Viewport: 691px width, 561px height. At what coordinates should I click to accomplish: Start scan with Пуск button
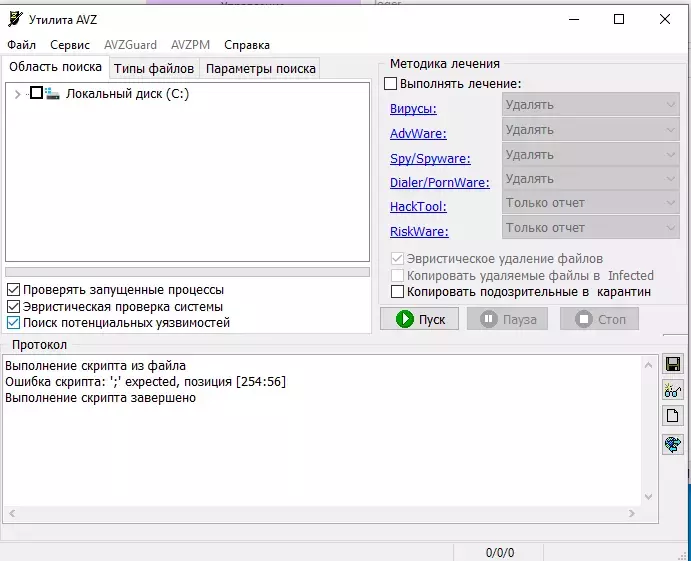coord(420,319)
